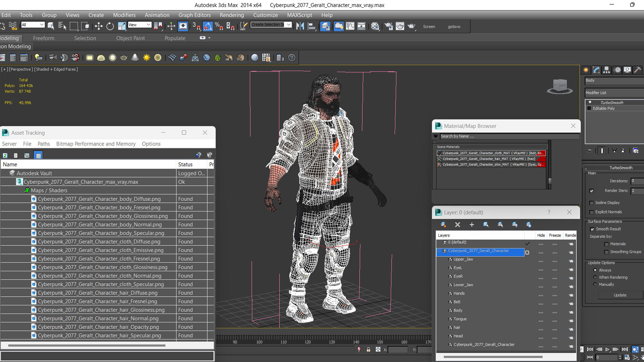Select the Move tool in main toolbar
This screenshot has height=362, width=644.
pyautogui.click(x=99, y=26)
